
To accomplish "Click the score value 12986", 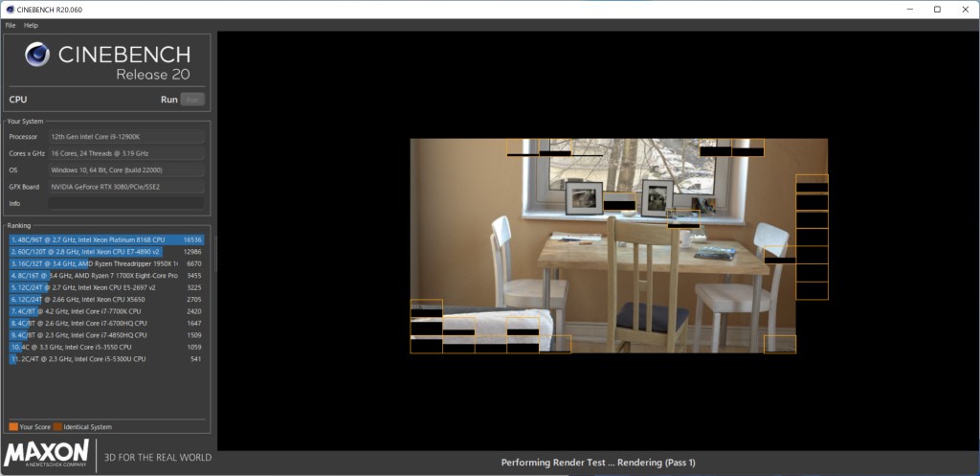I will point(191,252).
